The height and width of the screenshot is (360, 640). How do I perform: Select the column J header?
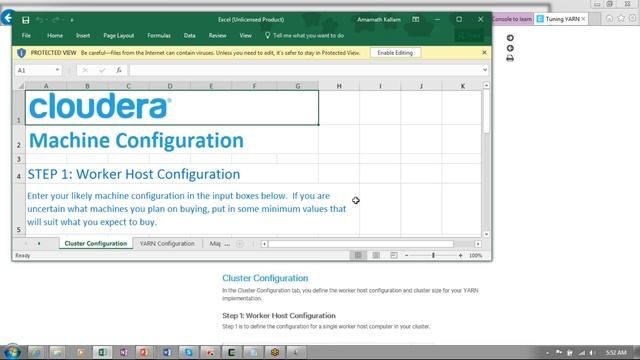coord(421,86)
